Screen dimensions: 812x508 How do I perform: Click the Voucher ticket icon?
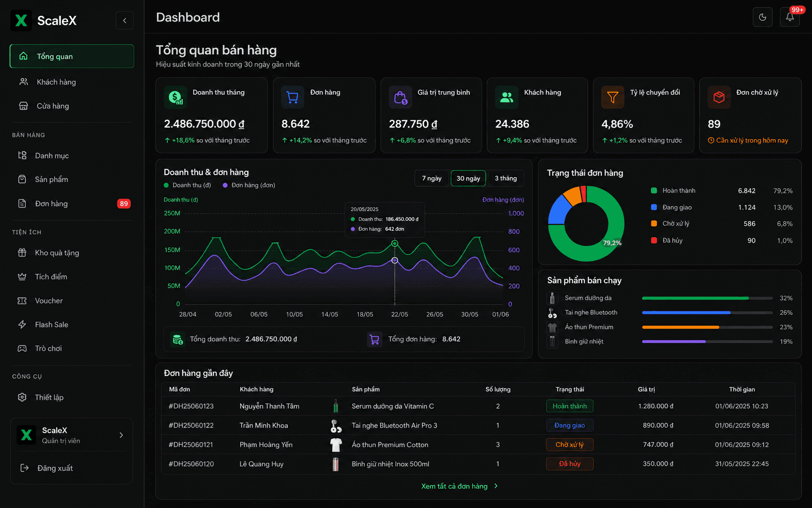22,301
